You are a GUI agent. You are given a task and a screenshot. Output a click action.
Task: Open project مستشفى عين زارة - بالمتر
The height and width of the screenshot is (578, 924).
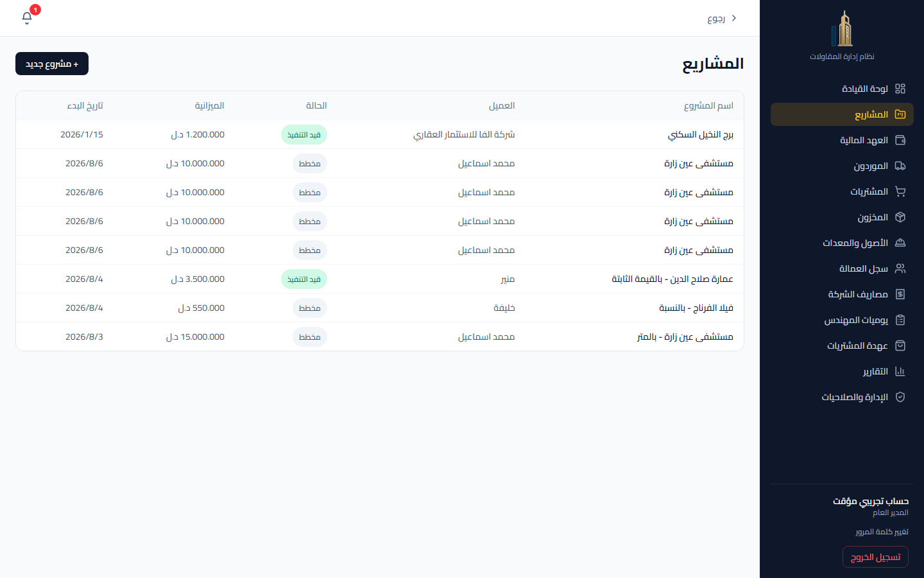click(685, 337)
